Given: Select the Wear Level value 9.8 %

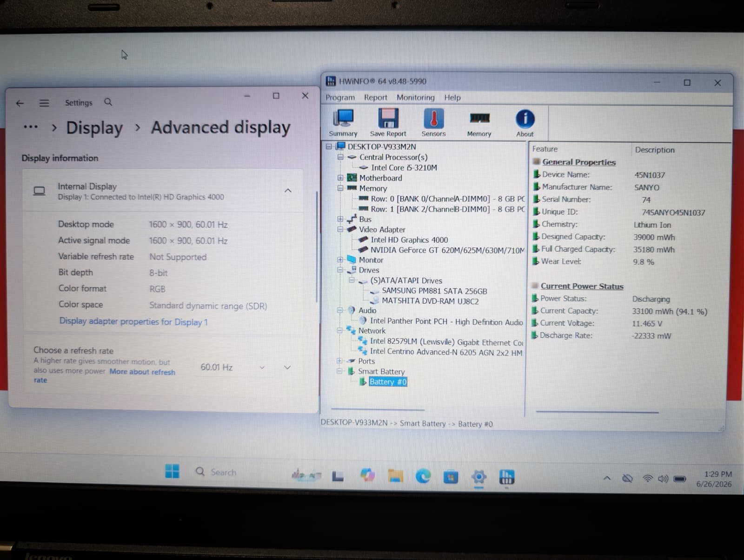Looking at the screenshot, I should 644,262.
